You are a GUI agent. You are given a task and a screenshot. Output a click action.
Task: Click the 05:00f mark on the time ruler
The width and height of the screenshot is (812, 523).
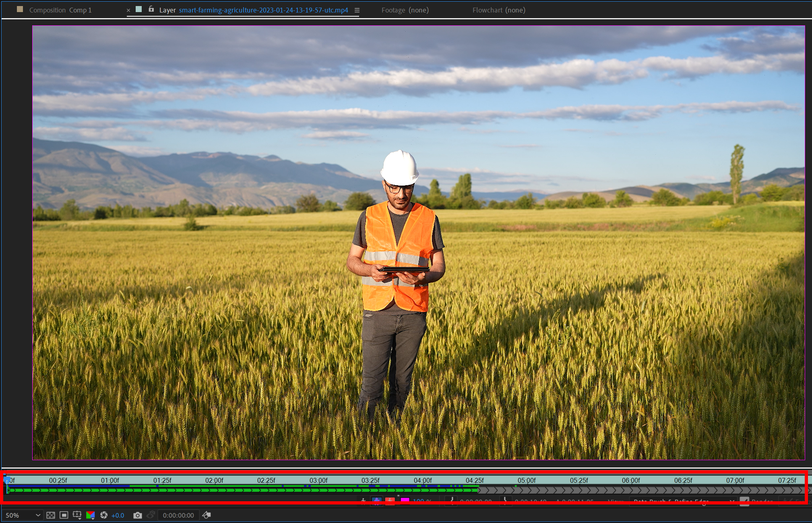coord(527,480)
